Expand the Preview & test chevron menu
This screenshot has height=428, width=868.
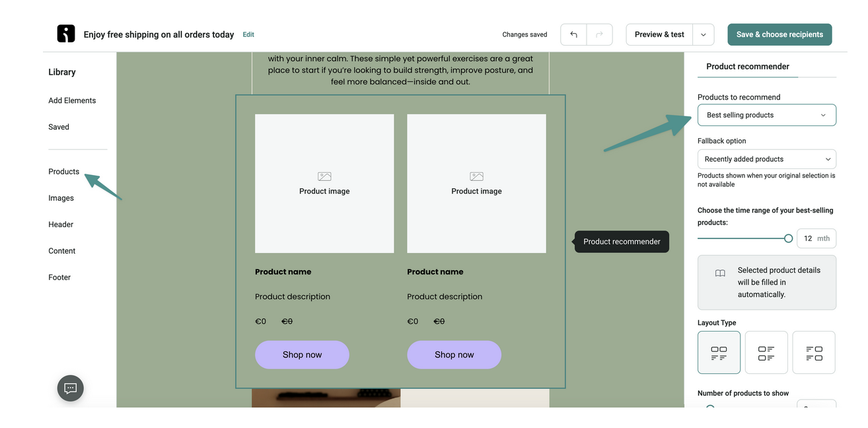(x=702, y=34)
